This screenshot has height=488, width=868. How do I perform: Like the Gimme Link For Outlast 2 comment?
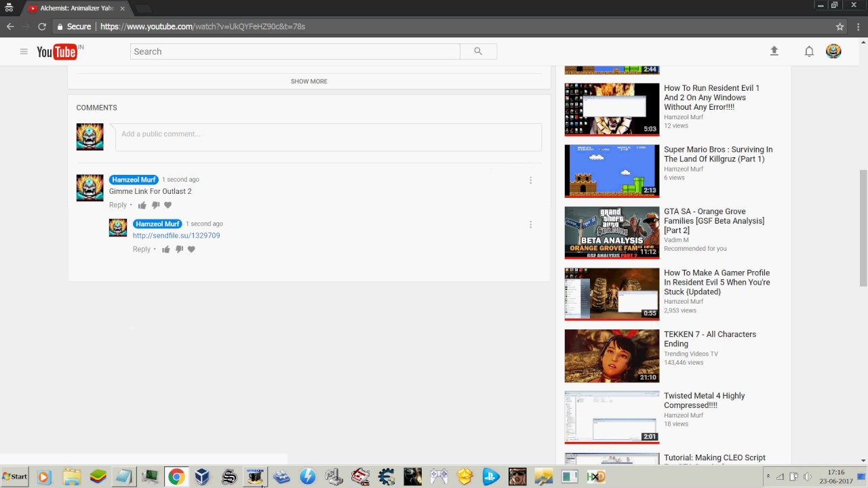[142, 205]
